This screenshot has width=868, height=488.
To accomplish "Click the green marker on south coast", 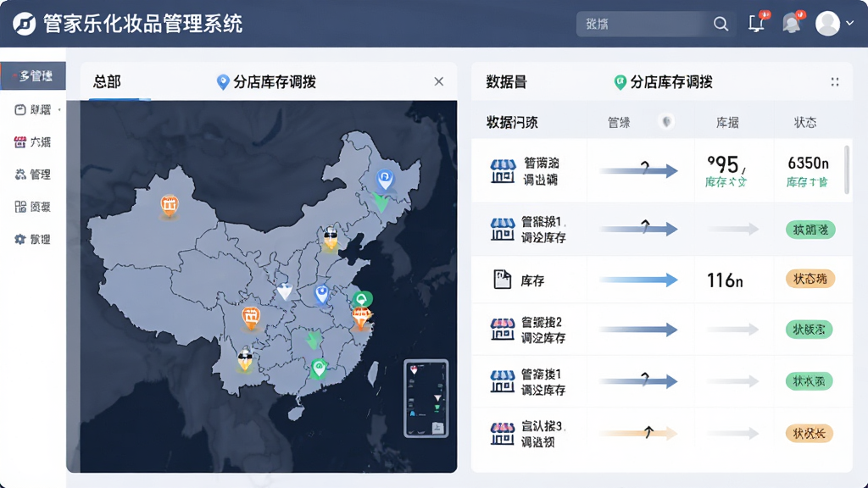I will [x=319, y=369].
